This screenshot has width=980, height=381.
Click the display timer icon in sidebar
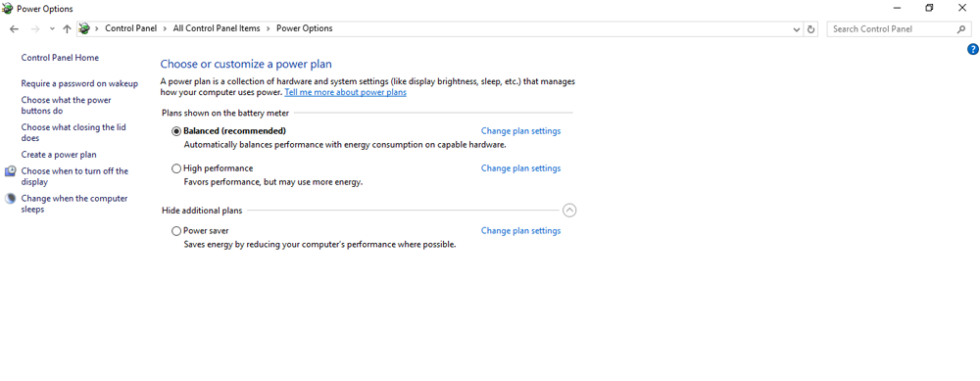(11, 171)
